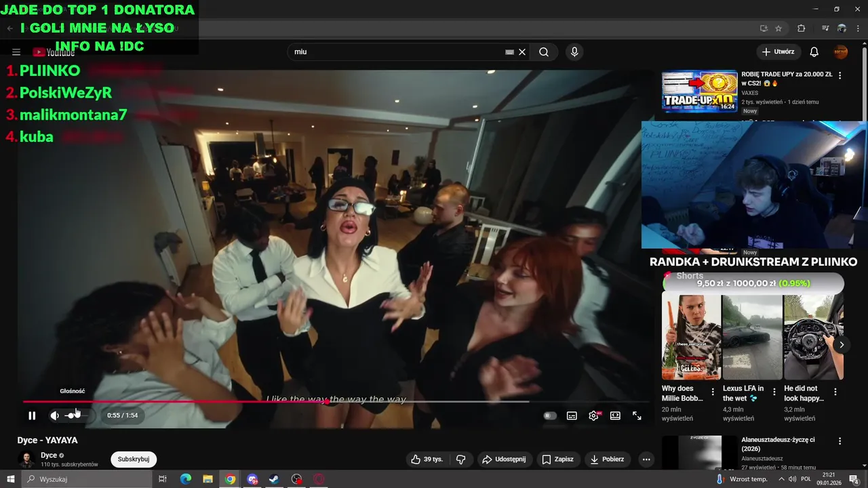Viewport: 868px width, 488px height.
Task: Open the ROBIĘ TRADE UPY video title
Action: coord(787,79)
